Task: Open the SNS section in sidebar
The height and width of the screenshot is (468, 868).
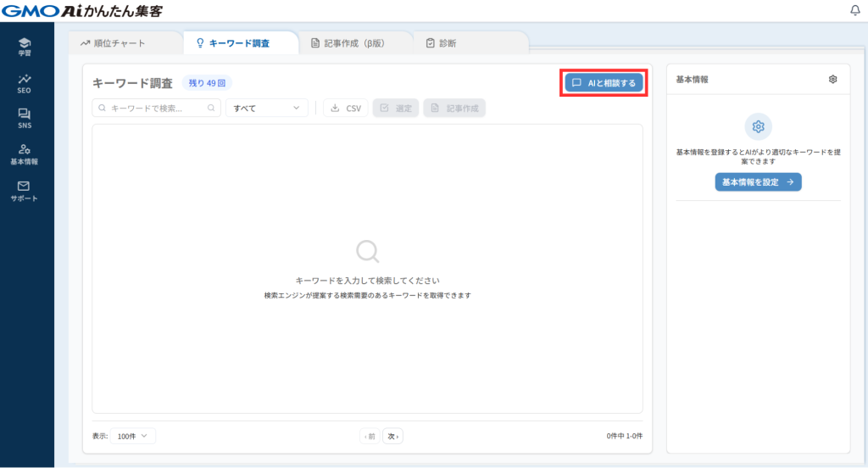Action: pyautogui.click(x=24, y=118)
